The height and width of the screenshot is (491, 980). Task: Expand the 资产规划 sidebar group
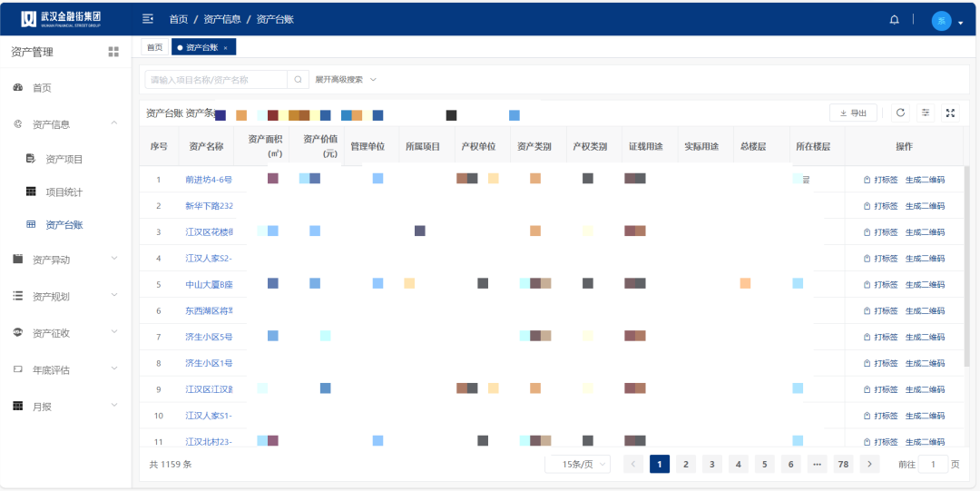[x=65, y=297]
